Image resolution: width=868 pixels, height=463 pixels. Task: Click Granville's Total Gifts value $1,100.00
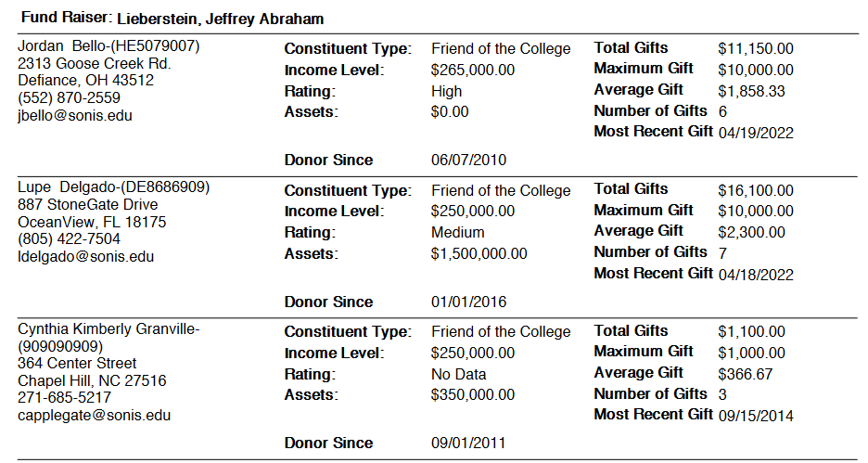point(751,332)
